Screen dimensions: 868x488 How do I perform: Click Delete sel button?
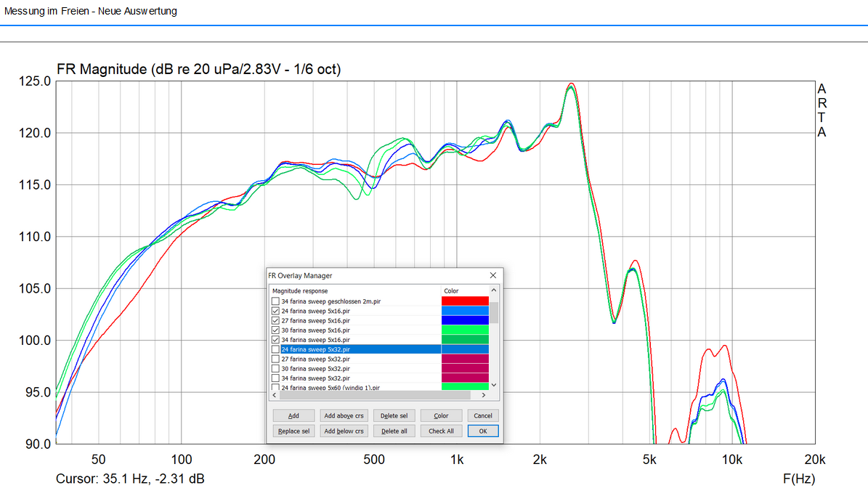tap(394, 415)
